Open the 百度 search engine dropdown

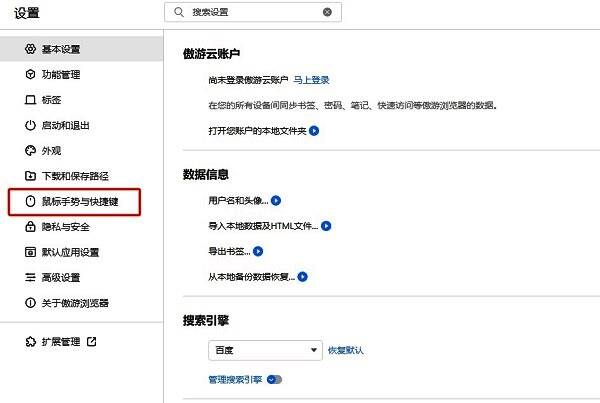(265, 350)
